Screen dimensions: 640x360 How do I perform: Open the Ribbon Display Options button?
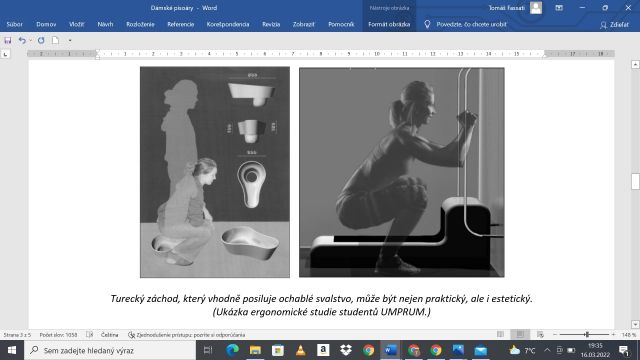click(x=559, y=8)
